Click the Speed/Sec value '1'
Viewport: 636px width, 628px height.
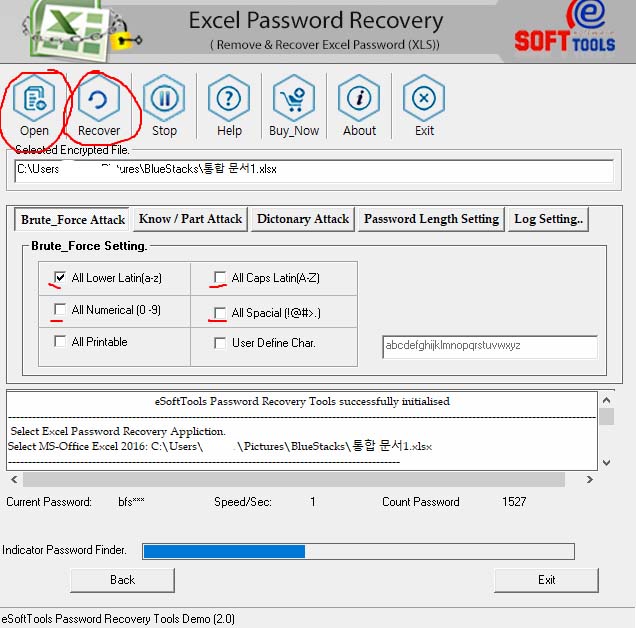point(313,502)
